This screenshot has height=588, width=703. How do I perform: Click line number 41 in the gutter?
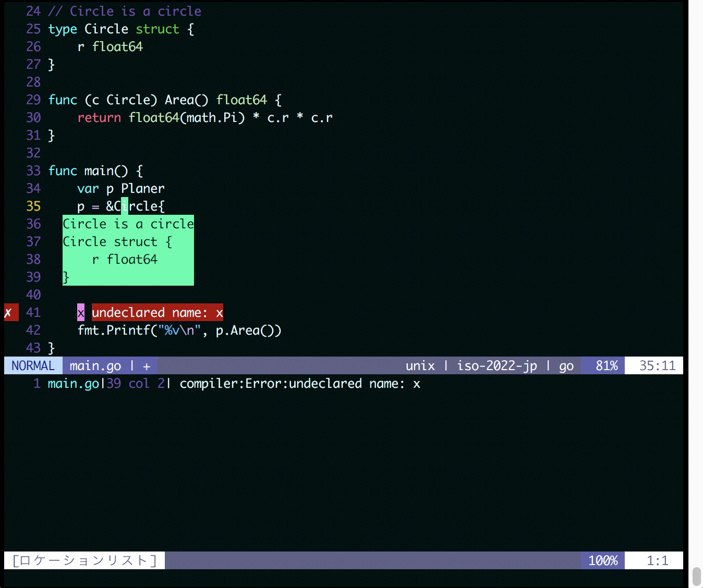click(x=33, y=312)
